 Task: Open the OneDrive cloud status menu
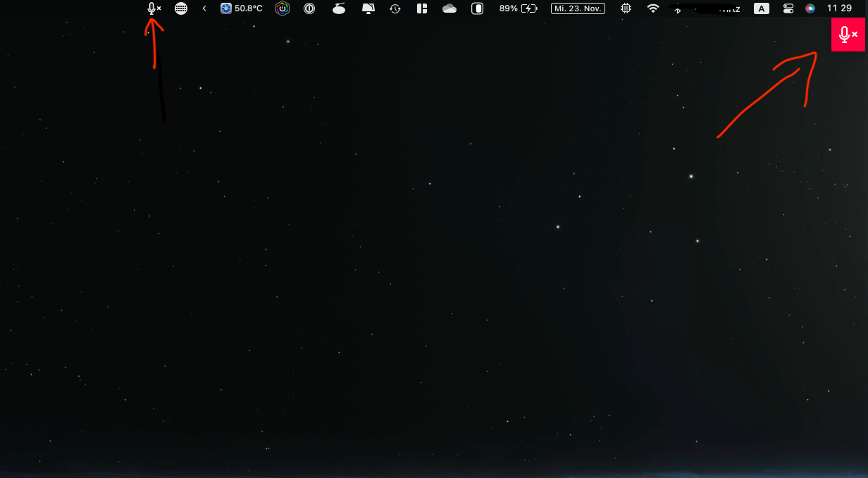[449, 8]
